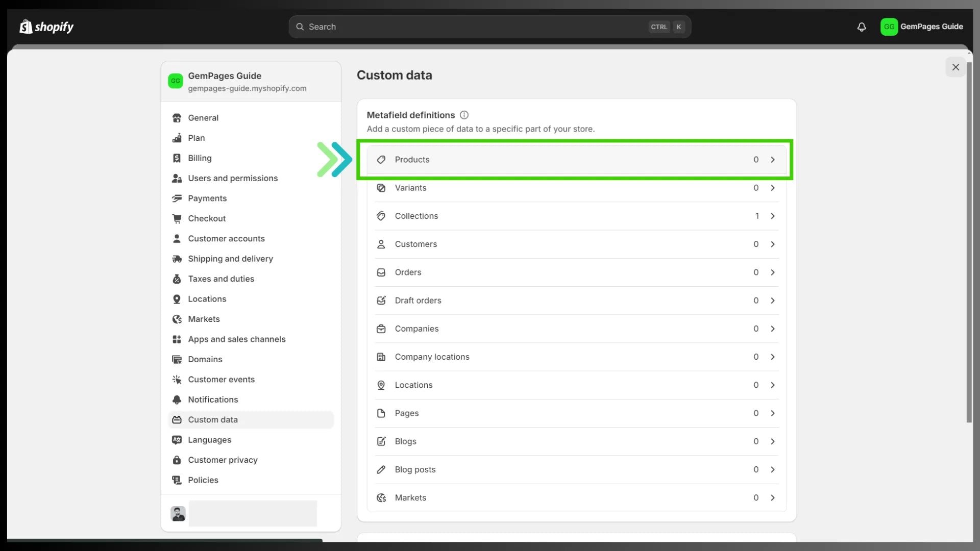The height and width of the screenshot is (551, 980).
Task: Expand the Collections row chevron
Action: point(773,216)
